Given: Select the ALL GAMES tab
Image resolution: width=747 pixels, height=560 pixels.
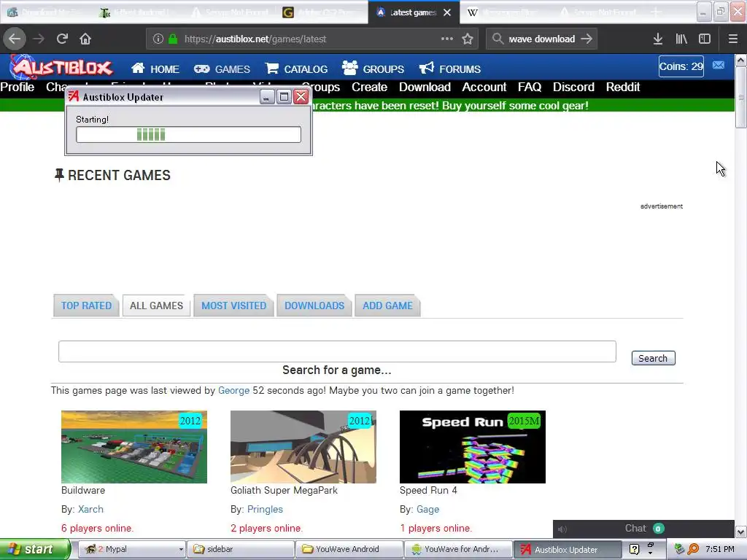Looking at the screenshot, I should [x=156, y=306].
